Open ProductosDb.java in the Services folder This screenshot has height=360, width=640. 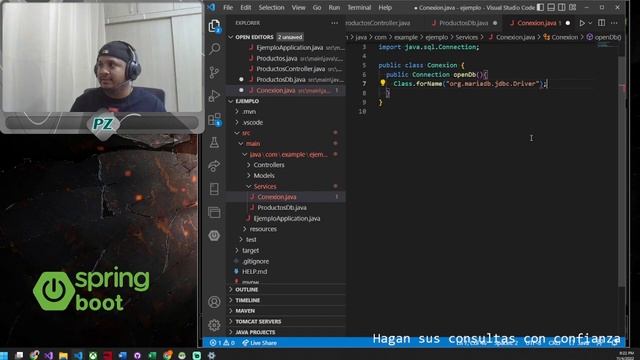click(286, 207)
